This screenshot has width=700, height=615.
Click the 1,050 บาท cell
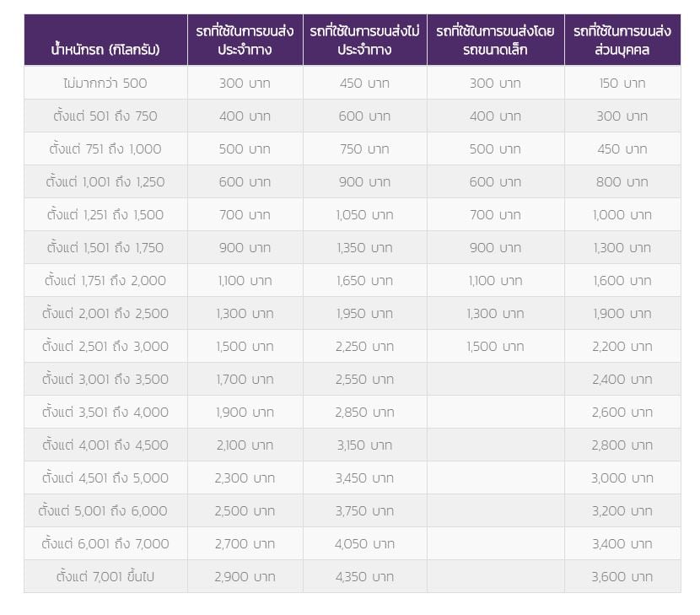364,214
